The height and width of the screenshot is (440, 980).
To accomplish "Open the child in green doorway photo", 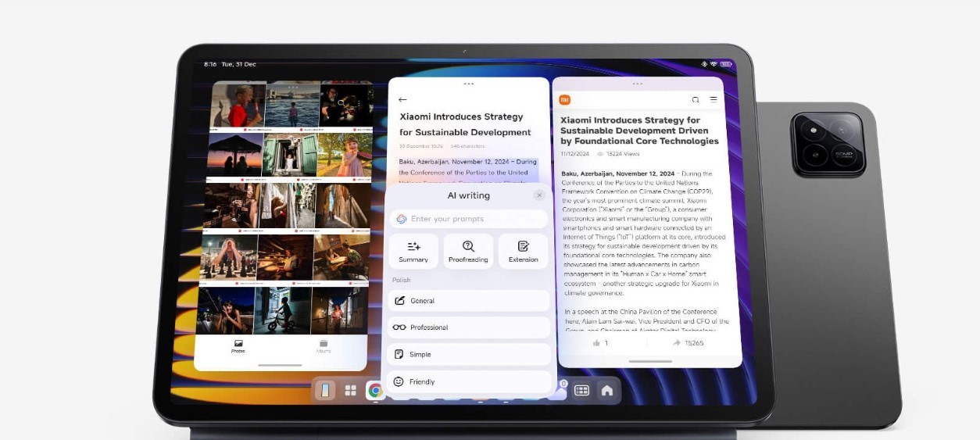I will (x=290, y=155).
